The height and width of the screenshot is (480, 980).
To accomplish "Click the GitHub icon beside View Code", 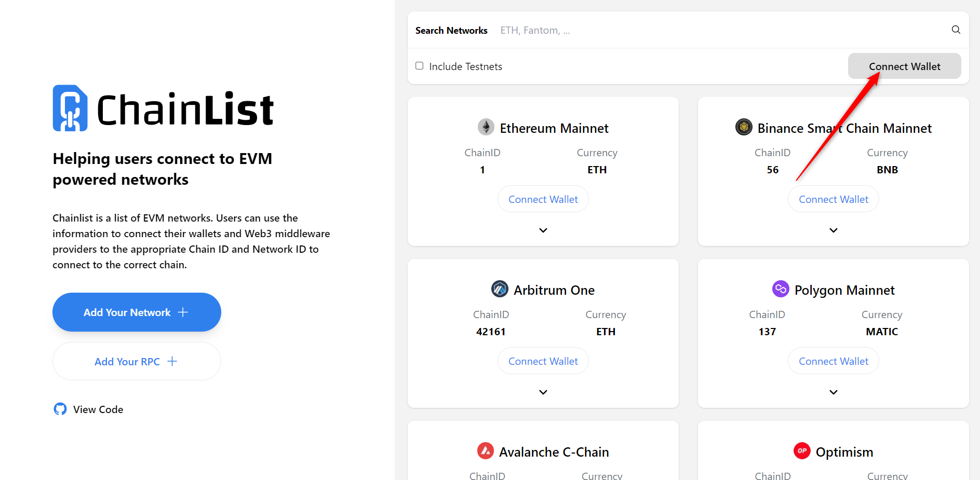I will pyautogui.click(x=60, y=409).
